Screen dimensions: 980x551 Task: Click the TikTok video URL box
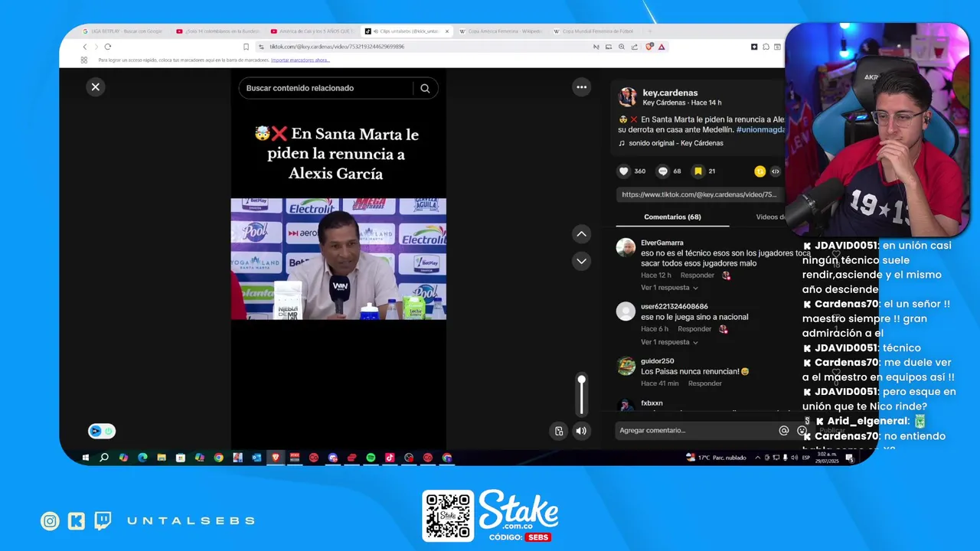click(x=699, y=194)
